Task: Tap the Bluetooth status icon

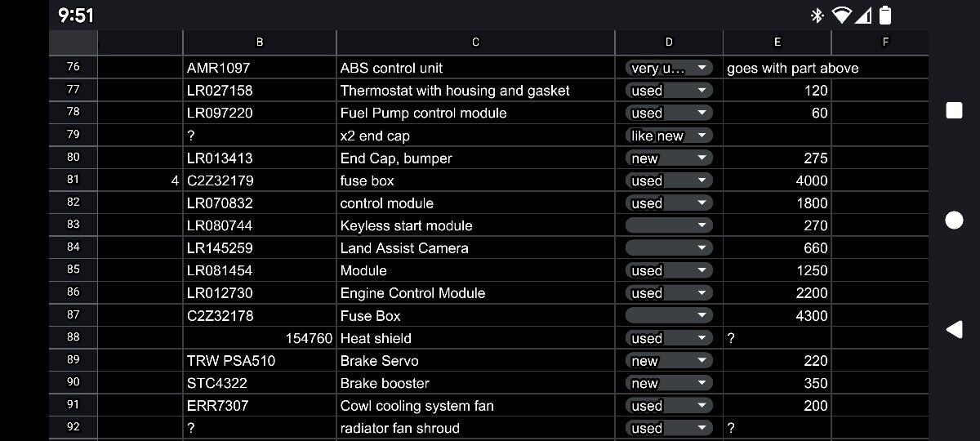Action: click(x=816, y=16)
